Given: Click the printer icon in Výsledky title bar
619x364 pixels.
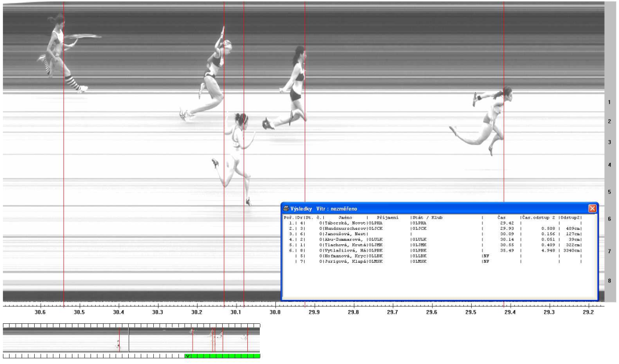Looking at the screenshot, I should [x=286, y=208].
